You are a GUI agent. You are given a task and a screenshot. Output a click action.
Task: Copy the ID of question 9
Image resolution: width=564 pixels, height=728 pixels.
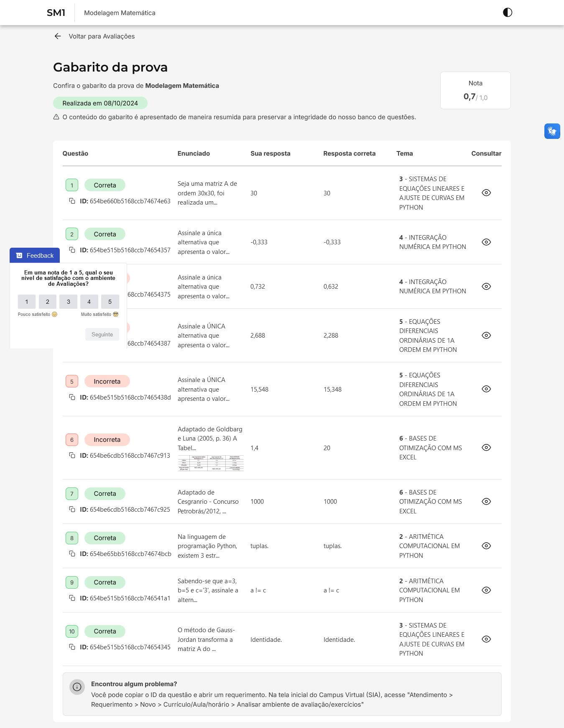click(x=72, y=598)
